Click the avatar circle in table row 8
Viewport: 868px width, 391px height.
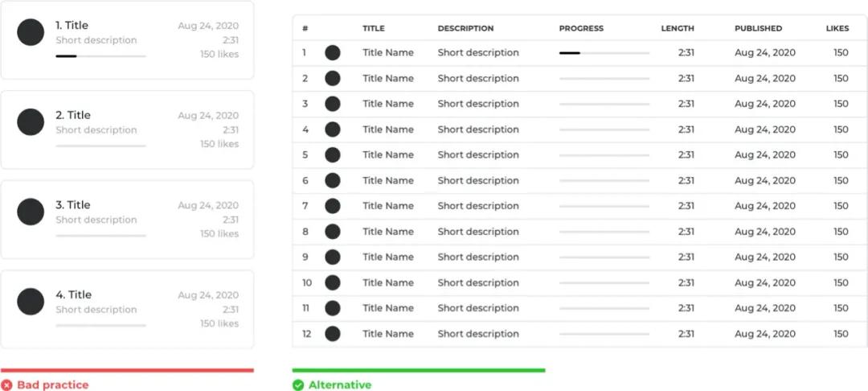(332, 232)
